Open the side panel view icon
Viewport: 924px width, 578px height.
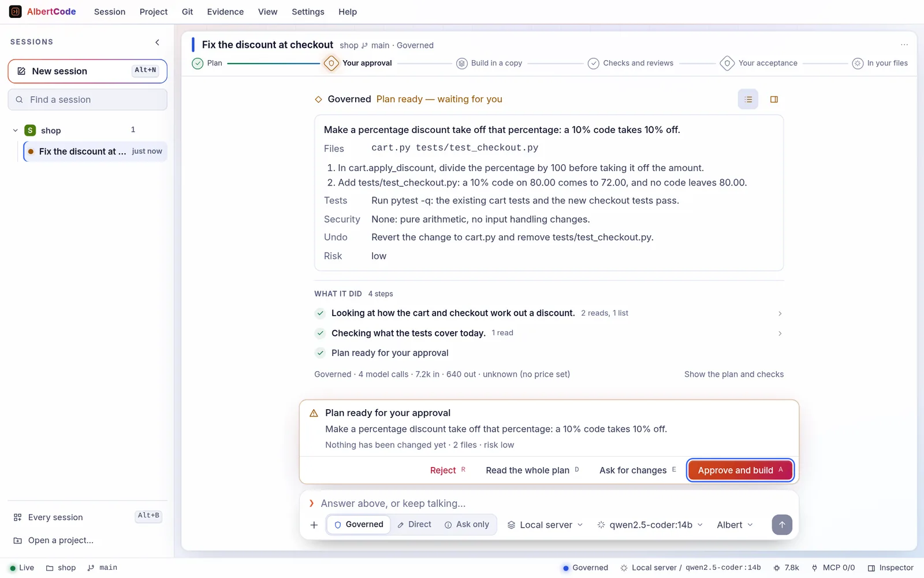pyautogui.click(x=774, y=99)
